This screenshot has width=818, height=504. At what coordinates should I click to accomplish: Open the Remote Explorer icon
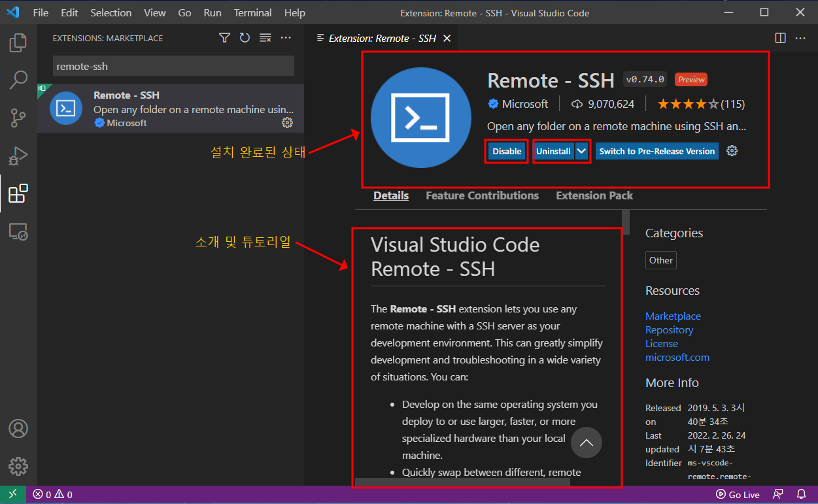(18, 231)
